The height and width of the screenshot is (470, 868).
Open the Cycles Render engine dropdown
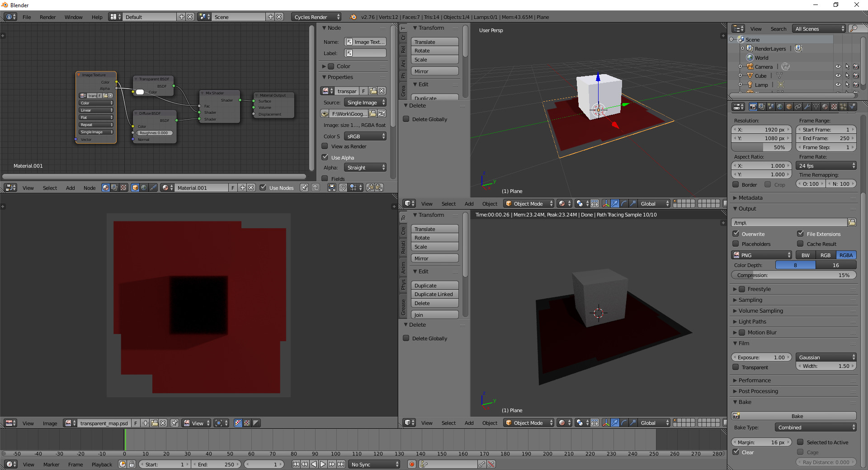(x=316, y=17)
